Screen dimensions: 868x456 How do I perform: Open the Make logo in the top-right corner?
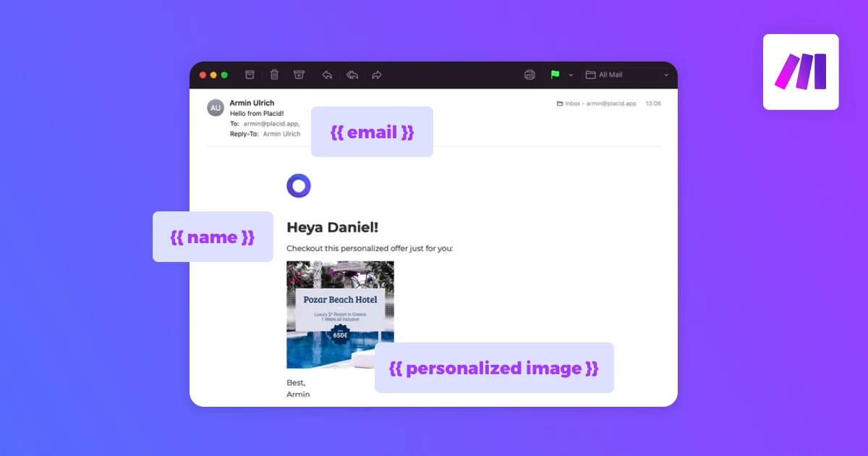[801, 71]
